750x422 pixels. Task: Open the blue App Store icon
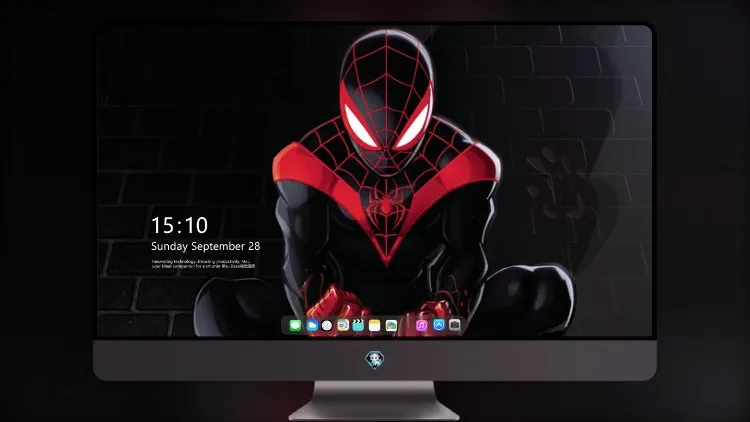[x=439, y=325]
